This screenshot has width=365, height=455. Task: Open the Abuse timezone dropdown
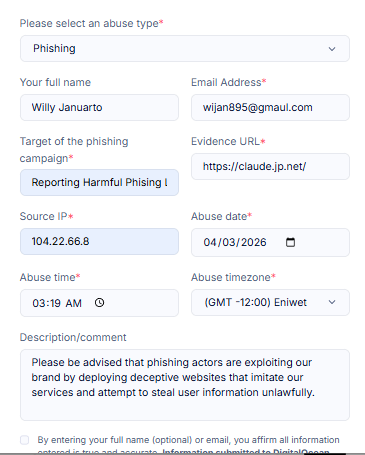(270, 302)
